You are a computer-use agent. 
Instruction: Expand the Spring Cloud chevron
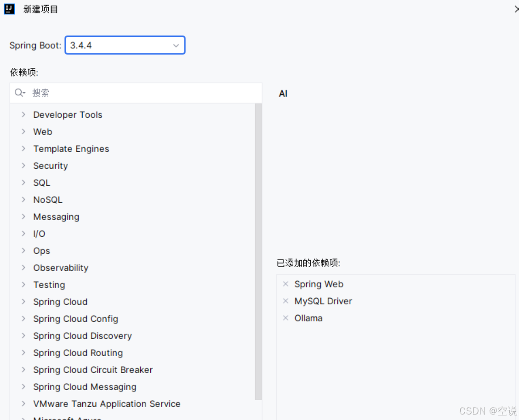(x=23, y=301)
